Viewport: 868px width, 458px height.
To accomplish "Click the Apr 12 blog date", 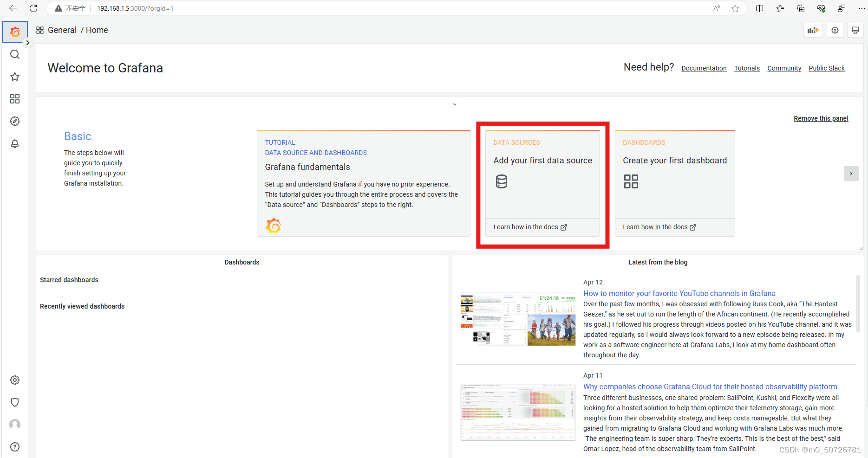I will point(593,282).
